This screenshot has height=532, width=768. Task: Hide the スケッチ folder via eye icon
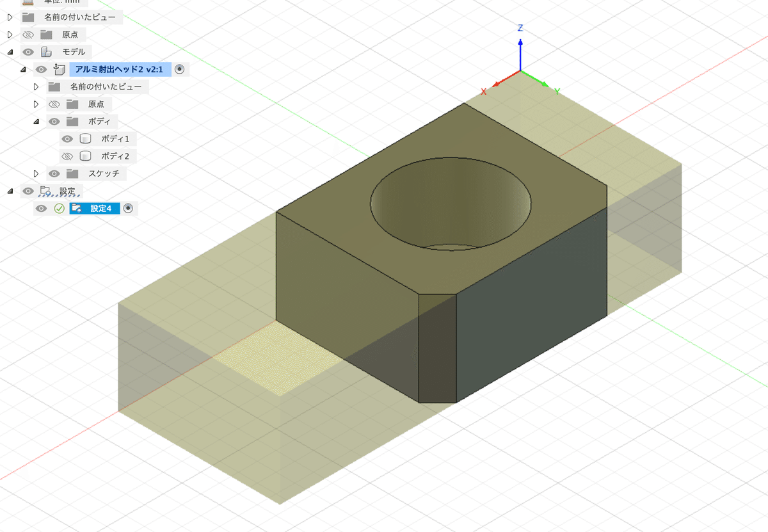54,173
